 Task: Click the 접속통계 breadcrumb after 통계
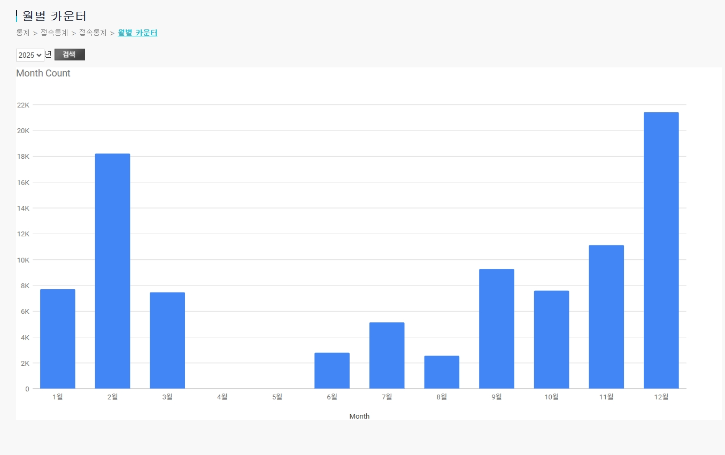coord(54,33)
